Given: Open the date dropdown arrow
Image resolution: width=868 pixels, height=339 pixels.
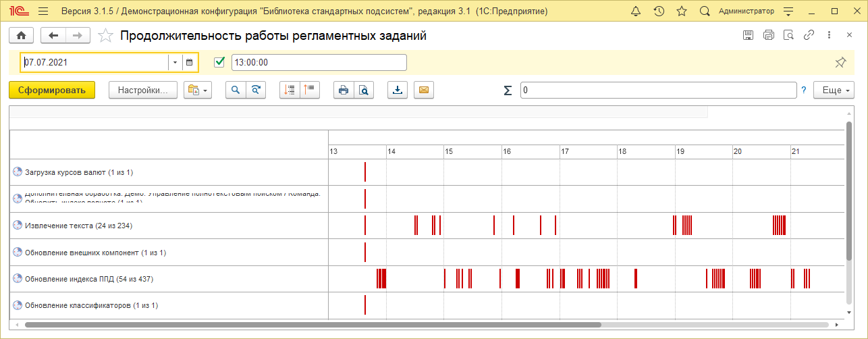Looking at the screenshot, I should 175,62.
